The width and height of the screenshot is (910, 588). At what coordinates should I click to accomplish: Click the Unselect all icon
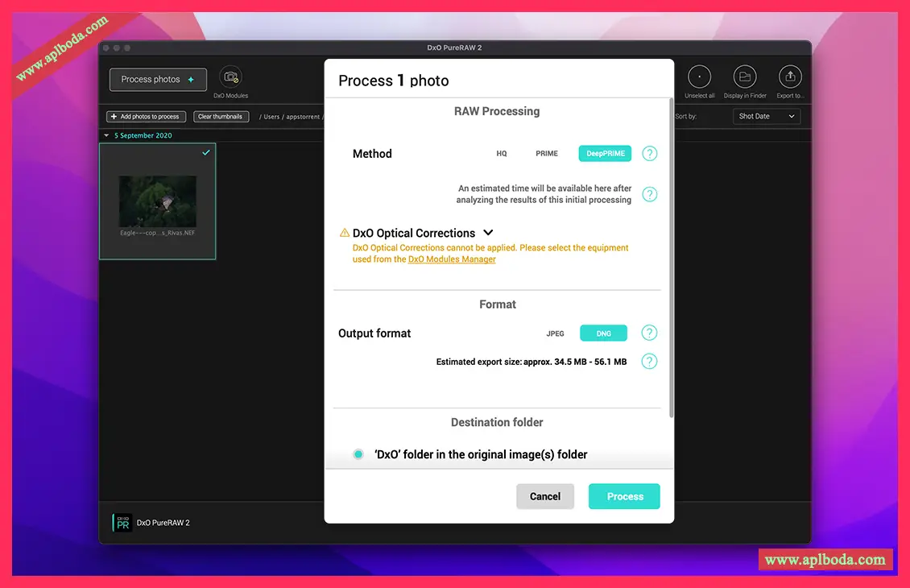pos(699,77)
